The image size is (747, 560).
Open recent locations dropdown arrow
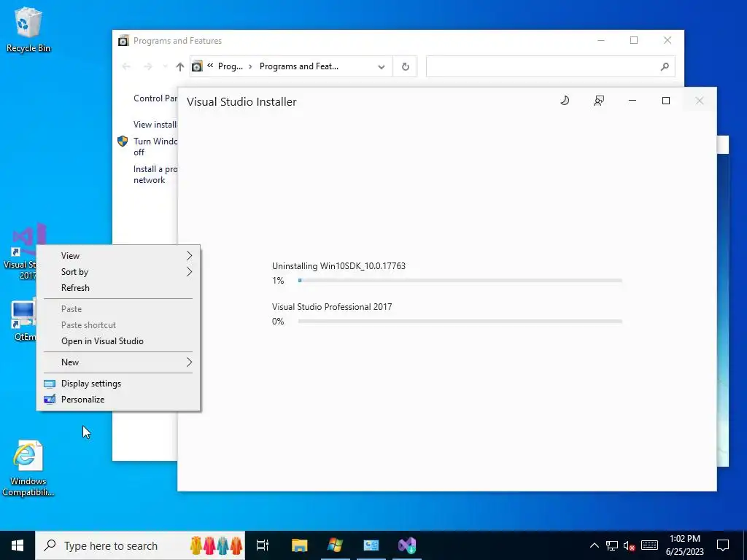165,66
